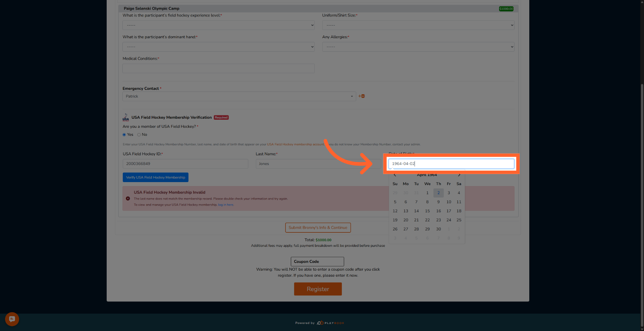Pick April 10 in the calendar

pyautogui.click(x=449, y=202)
